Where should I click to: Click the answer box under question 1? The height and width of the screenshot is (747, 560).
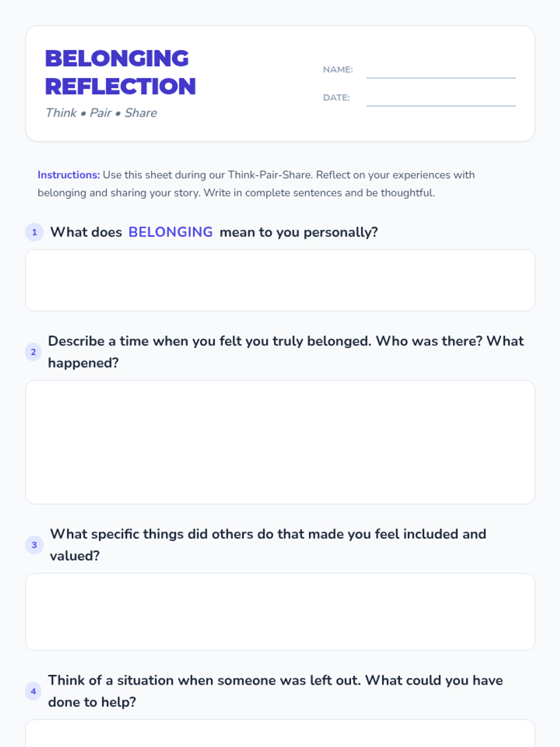click(x=280, y=280)
